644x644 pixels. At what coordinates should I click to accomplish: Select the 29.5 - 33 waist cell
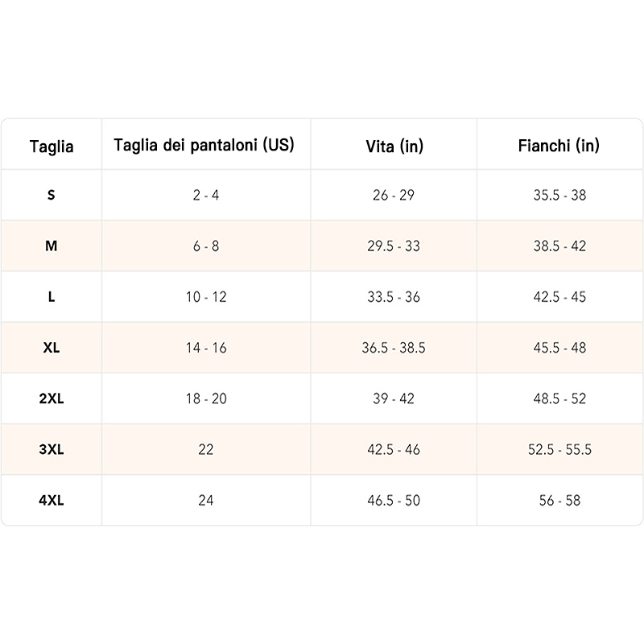(x=394, y=246)
